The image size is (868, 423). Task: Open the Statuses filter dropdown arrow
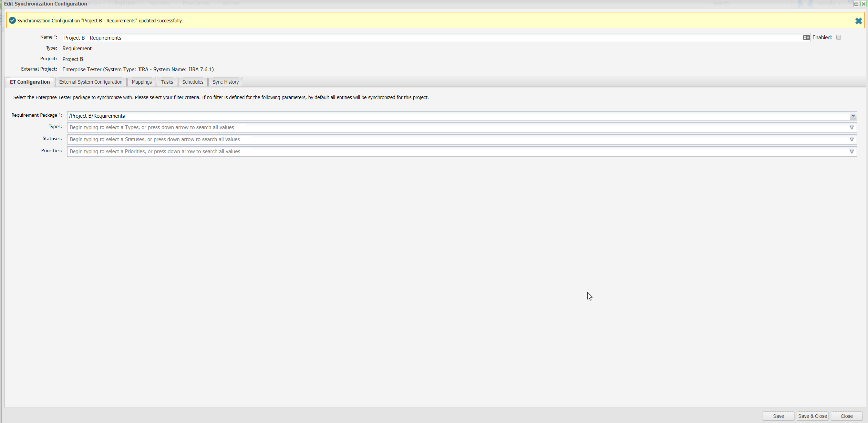(x=851, y=140)
